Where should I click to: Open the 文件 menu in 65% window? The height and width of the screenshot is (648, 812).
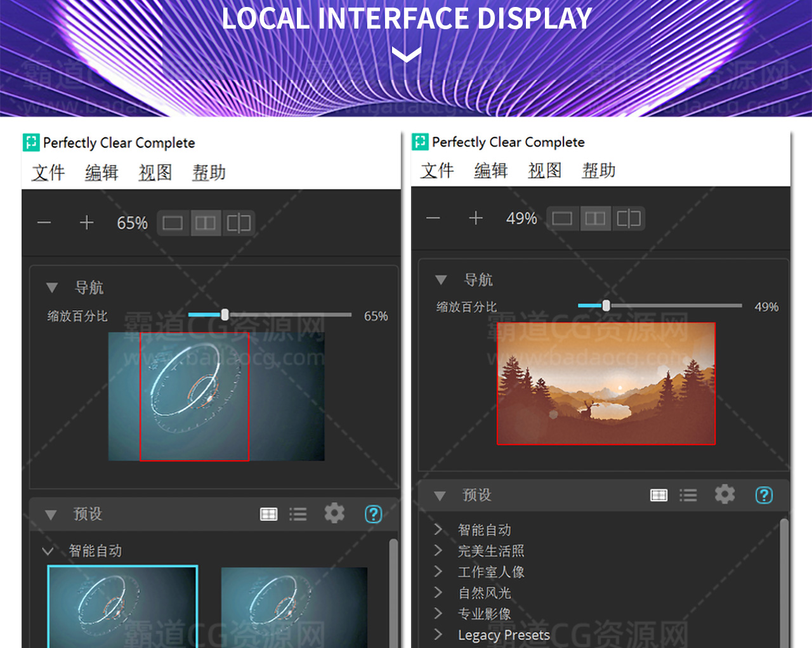click(48, 173)
